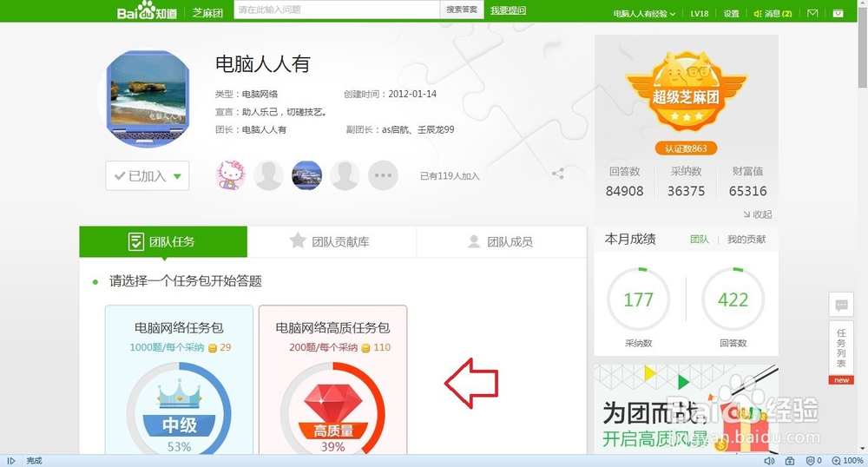Click the status bar left panel icon
This screenshot has width=868, height=467.
click(11, 460)
